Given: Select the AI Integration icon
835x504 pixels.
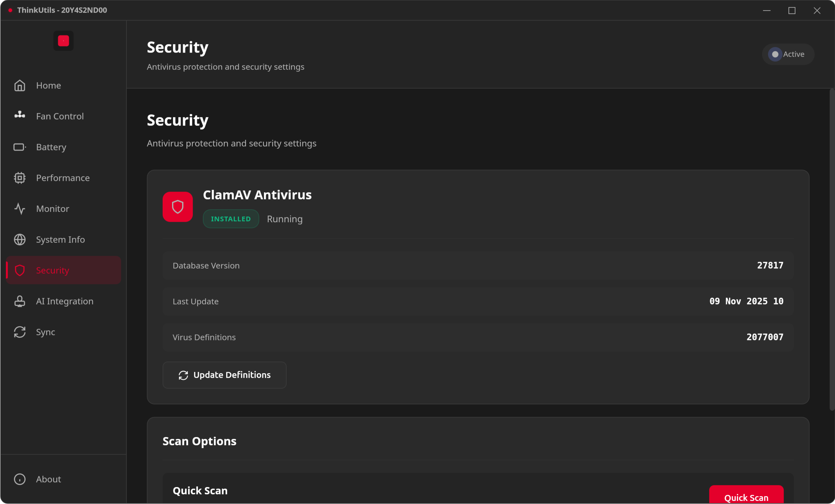Looking at the screenshot, I should 20,301.
